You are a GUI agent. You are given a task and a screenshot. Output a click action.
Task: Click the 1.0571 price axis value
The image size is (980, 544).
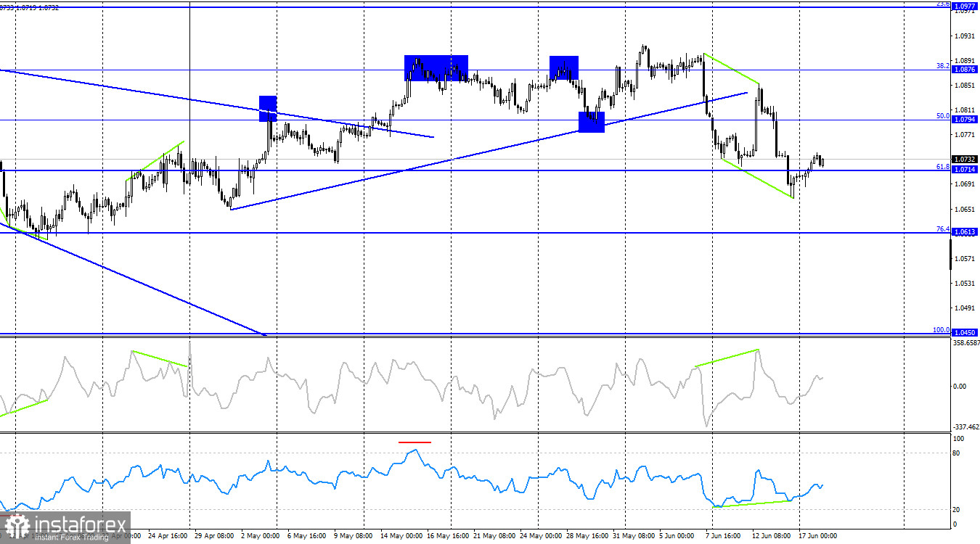point(965,258)
